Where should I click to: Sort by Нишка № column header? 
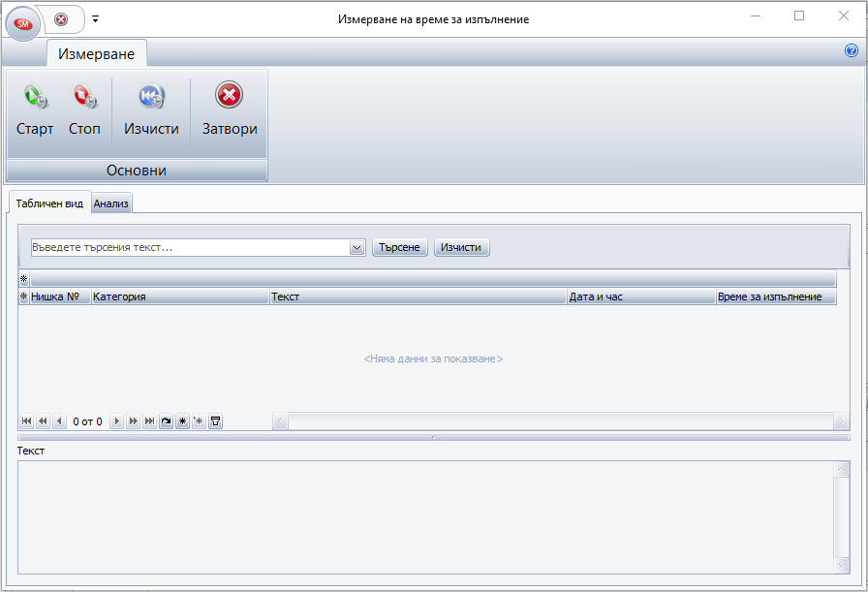coord(60,296)
